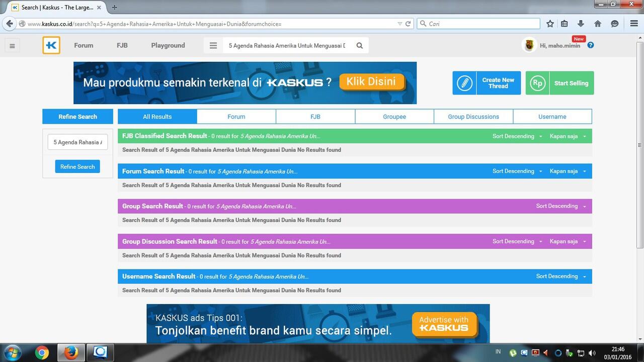Focus the Kaskus header search box
The image size is (644, 362).
pos(288,45)
